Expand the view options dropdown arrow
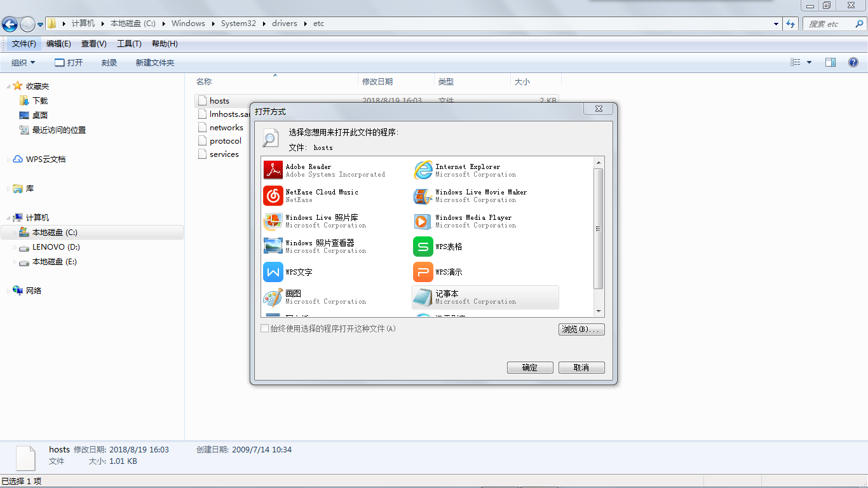The image size is (868, 488). click(809, 62)
